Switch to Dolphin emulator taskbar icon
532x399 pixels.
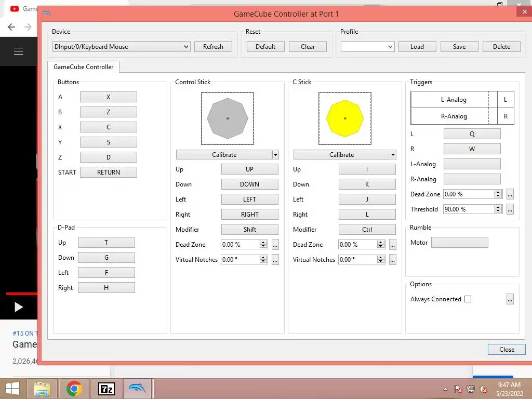click(x=137, y=389)
